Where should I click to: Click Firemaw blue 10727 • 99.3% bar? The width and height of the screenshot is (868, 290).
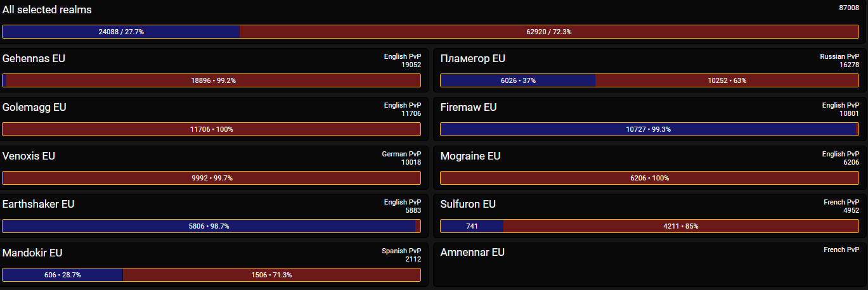[648, 129]
